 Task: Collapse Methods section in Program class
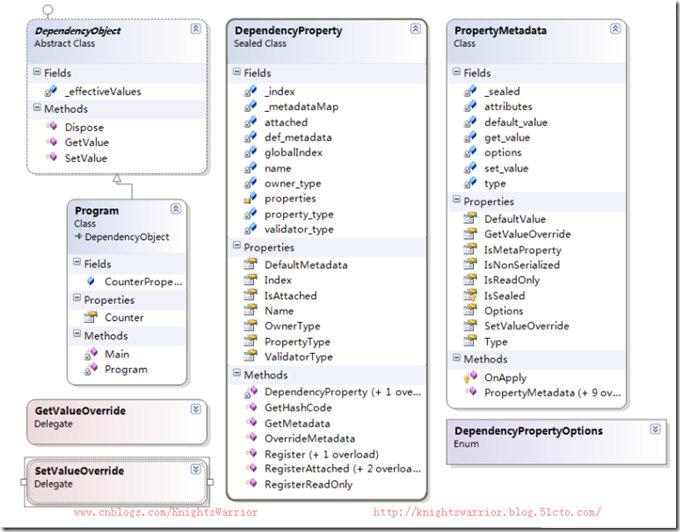coord(76,336)
